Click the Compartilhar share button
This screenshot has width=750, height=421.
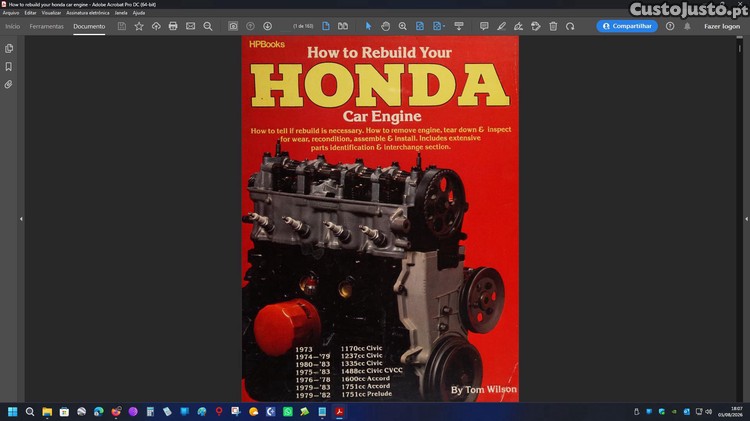[627, 26]
